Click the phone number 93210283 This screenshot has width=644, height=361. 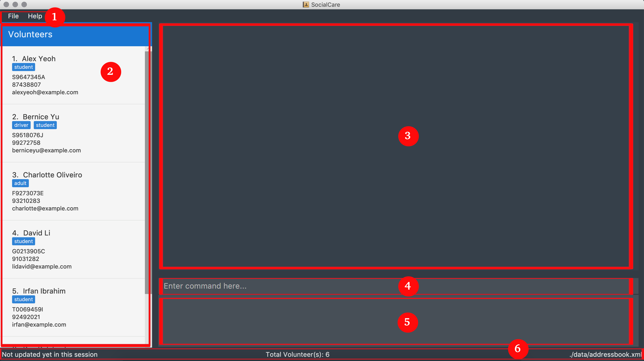(x=26, y=201)
